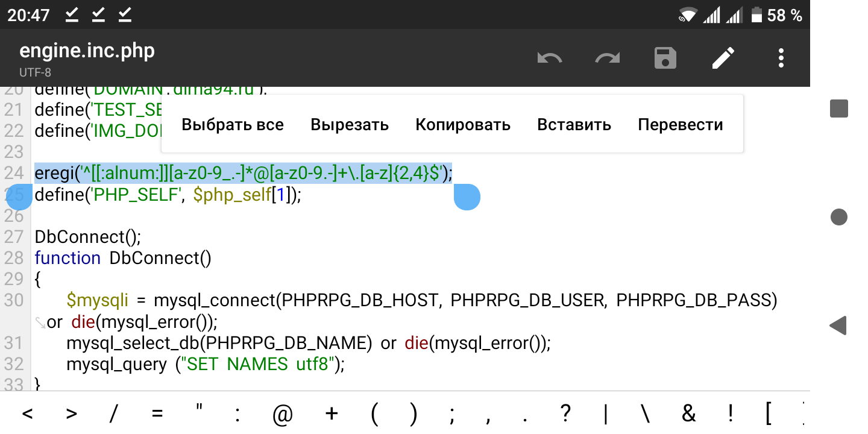Save file using floppy disk icon

pos(665,58)
